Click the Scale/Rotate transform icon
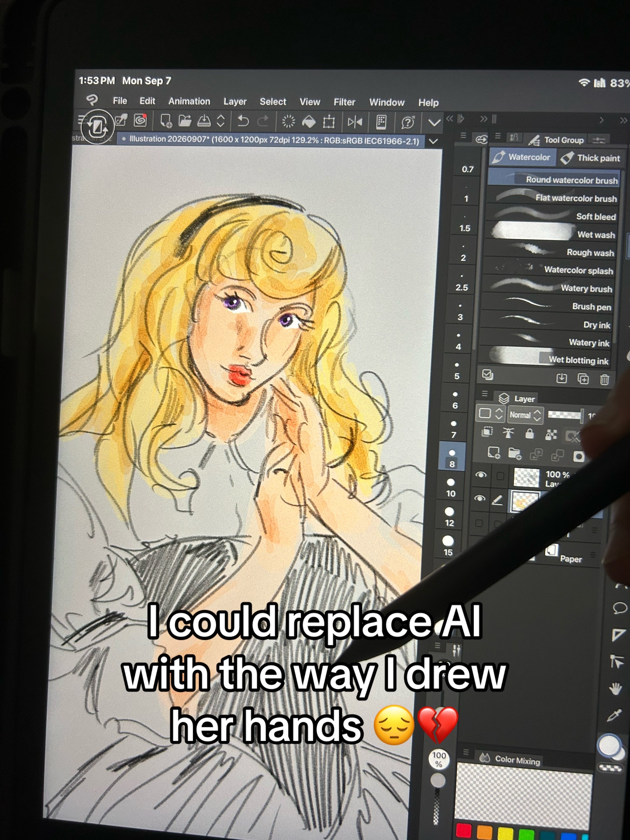This screenshot has width=630, height=840. [x=329, y=122]
